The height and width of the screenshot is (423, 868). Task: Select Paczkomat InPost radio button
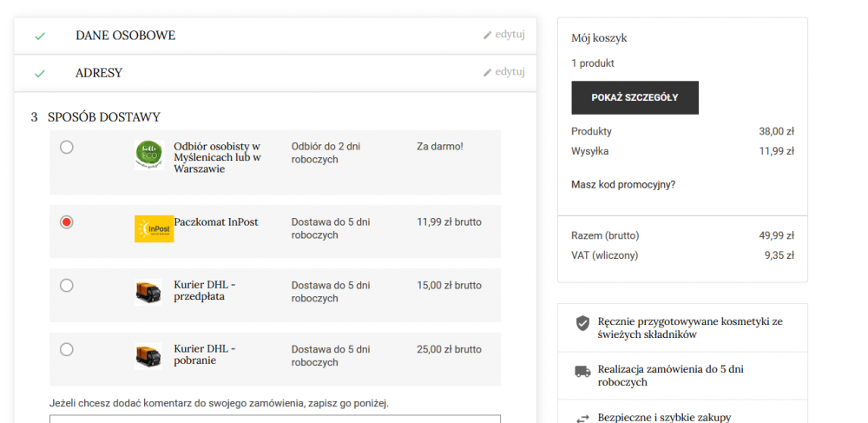(x=67, y=222)
